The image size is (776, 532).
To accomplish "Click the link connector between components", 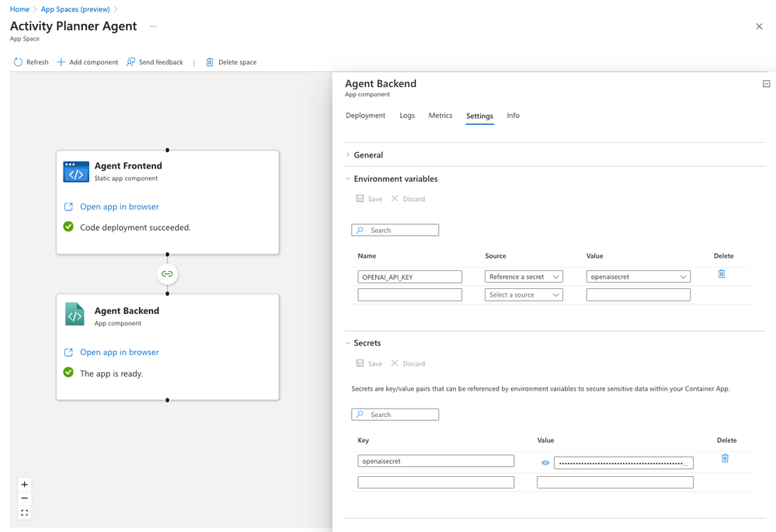I will tap(167, 274).
